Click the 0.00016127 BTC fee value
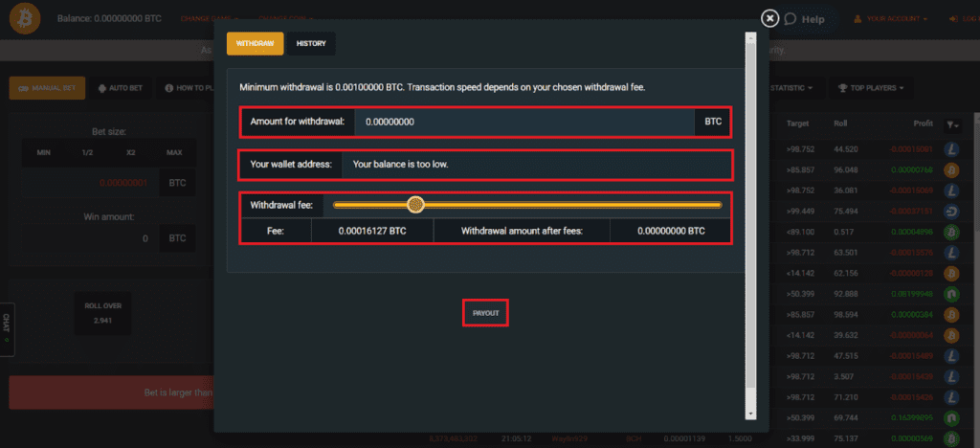980x448 pixels. [x=372, y=231]
